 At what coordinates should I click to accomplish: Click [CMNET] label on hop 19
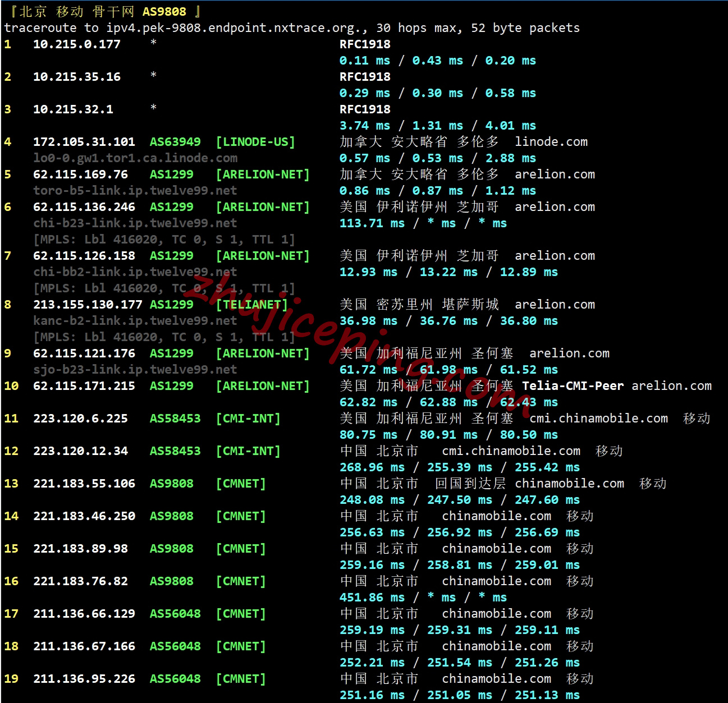point(241,679)
